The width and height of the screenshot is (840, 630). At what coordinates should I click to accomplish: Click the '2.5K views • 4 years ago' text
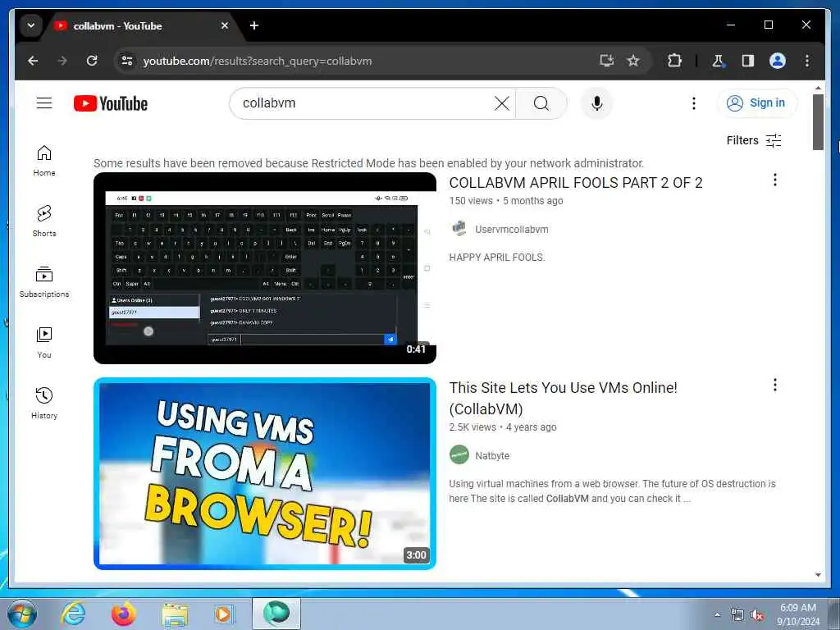point(503,427)
